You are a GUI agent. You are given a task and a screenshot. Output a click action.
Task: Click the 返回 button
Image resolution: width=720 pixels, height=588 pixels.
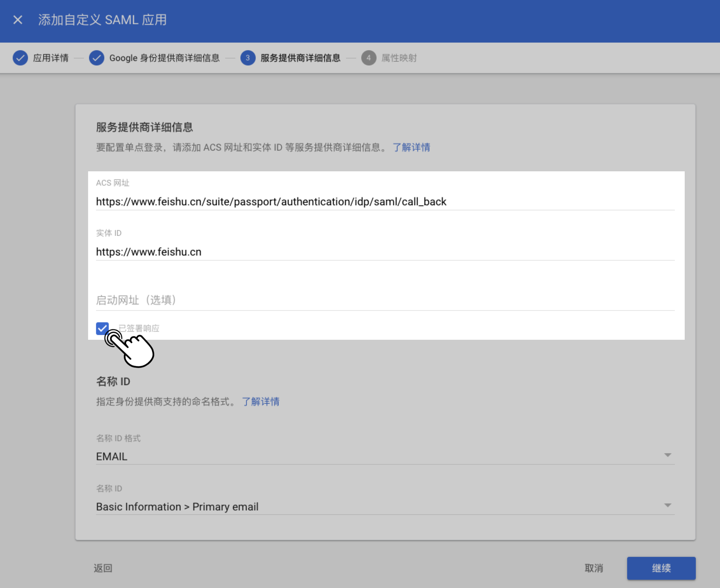click(103, 568)
